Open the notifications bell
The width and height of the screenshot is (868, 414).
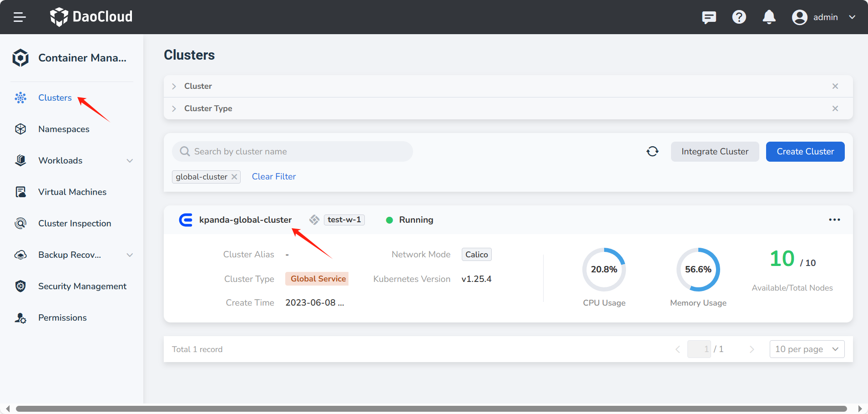point(769,17)
